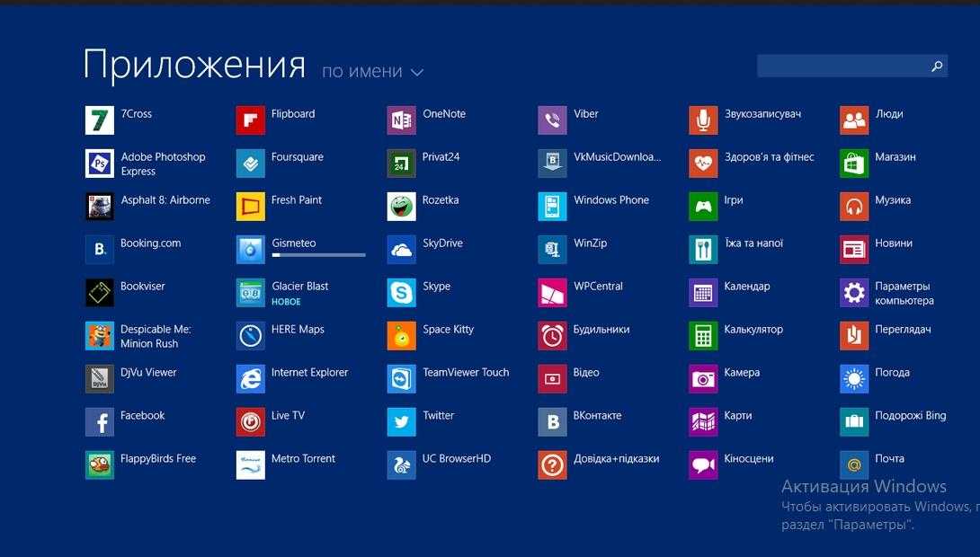The height and width of the screenshot is (557, 980).
Task: Launch the Ігри gamepad icon
Action: 703,206
